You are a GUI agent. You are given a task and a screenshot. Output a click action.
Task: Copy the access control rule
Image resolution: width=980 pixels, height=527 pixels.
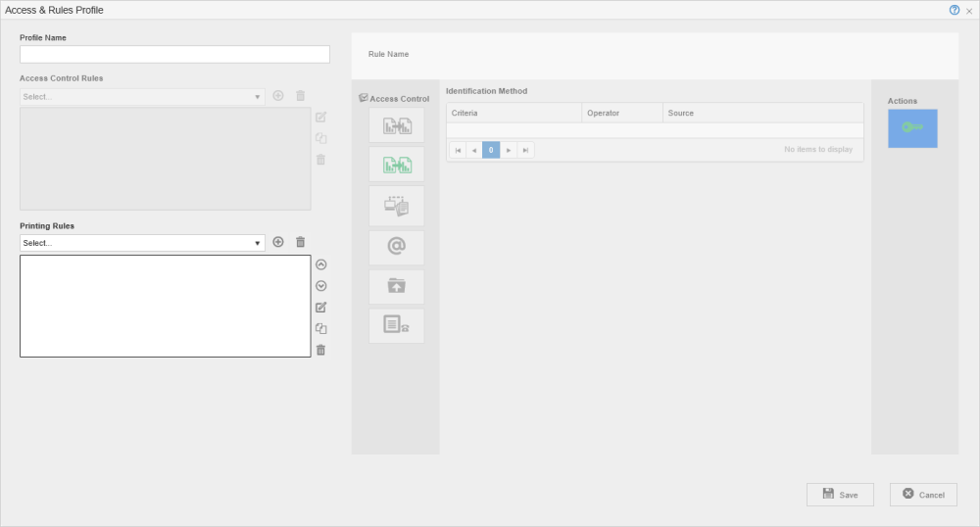click(x=320, y=138)
